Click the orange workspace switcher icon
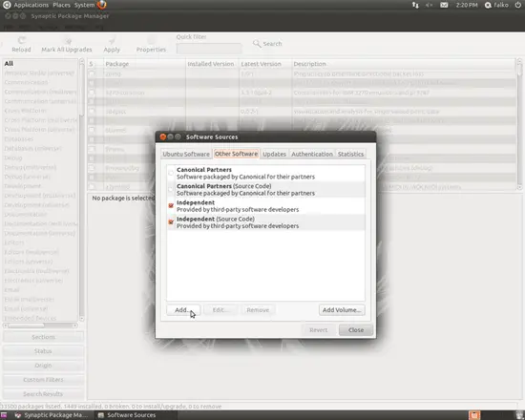 [x=474, y=415]
